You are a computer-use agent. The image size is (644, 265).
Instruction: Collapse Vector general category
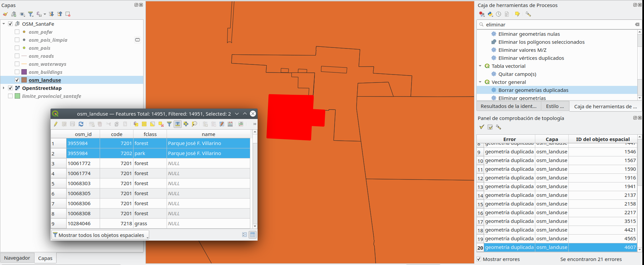tap(480, 82)
